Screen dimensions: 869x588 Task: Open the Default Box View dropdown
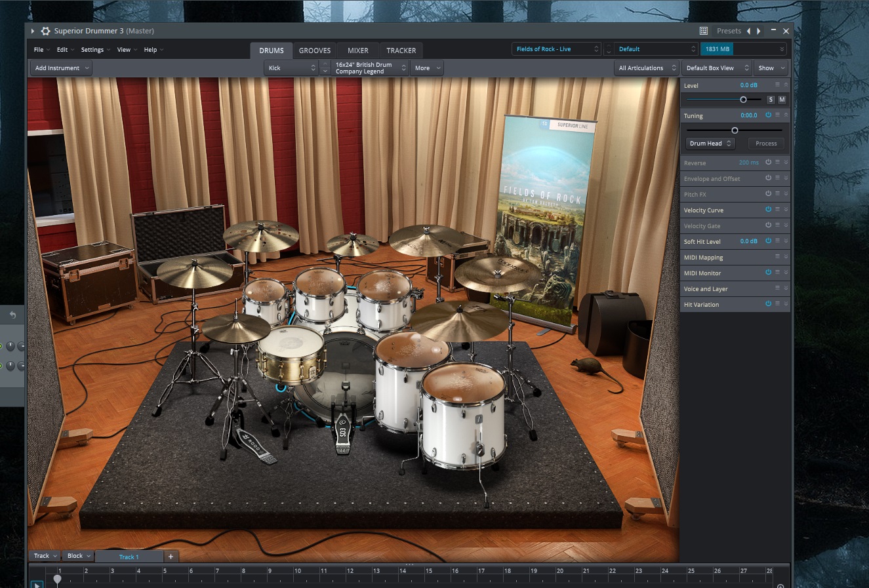pos(716,68)
